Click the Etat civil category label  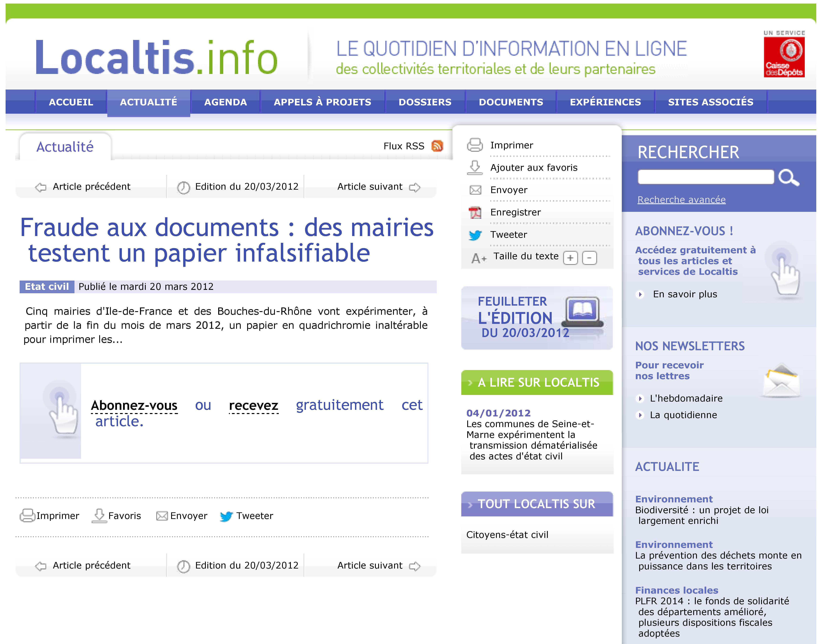47,287
